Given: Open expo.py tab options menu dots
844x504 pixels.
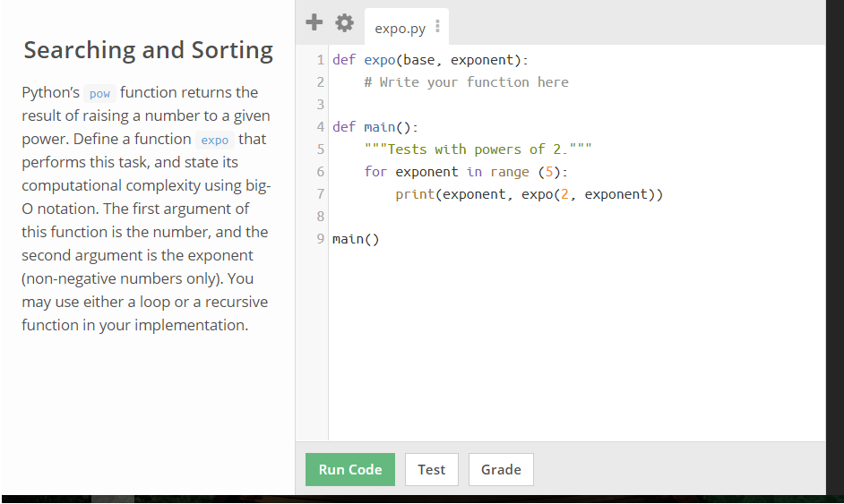Looking at the screenshot, I should [437, 26].
